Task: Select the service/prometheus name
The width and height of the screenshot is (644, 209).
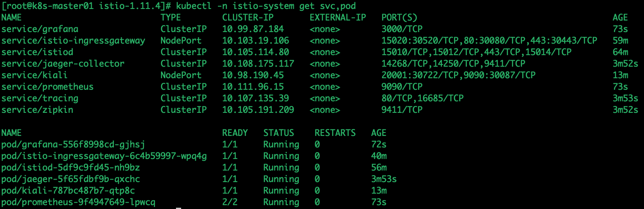Action: 48,87
